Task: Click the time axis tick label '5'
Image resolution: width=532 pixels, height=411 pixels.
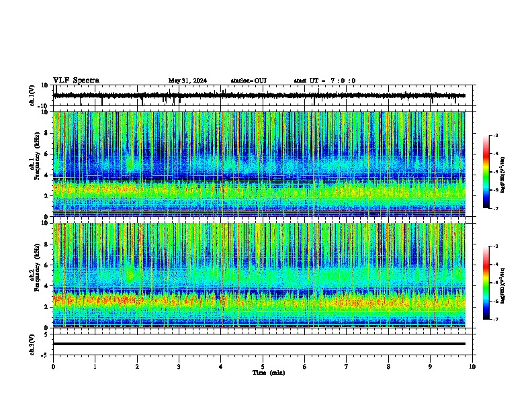Action: click(x=263, y=367)
